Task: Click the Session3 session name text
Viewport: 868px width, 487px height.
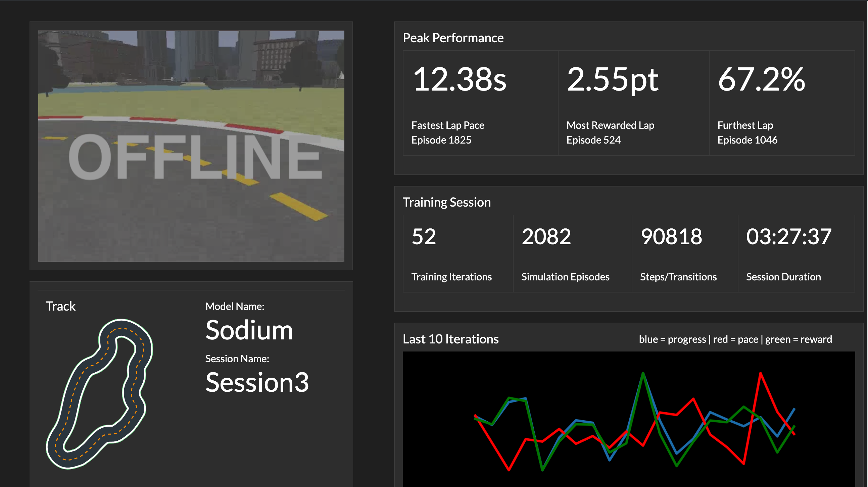Action: pos(257,383)
